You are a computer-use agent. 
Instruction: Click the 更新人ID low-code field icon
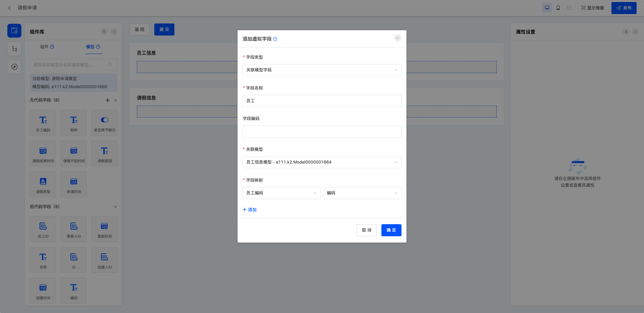tap(74, 226)
